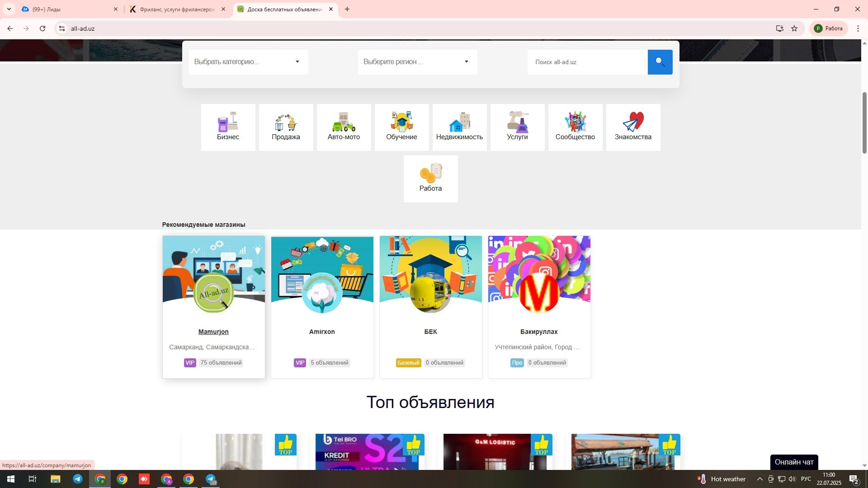Open the browser tab search chevron
This screenshot has height=488, width=868.
tap(9, 9)
